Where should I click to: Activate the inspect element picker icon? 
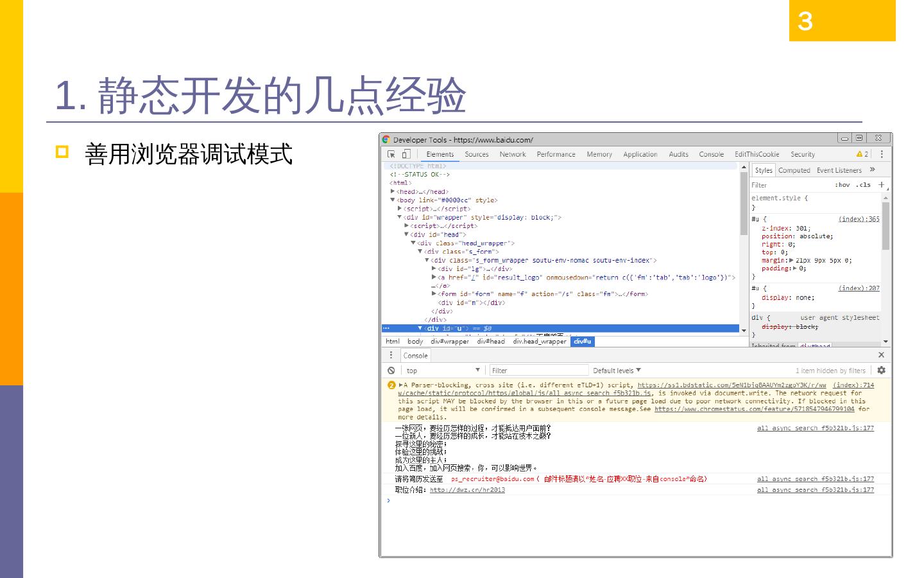click(391, 154)
